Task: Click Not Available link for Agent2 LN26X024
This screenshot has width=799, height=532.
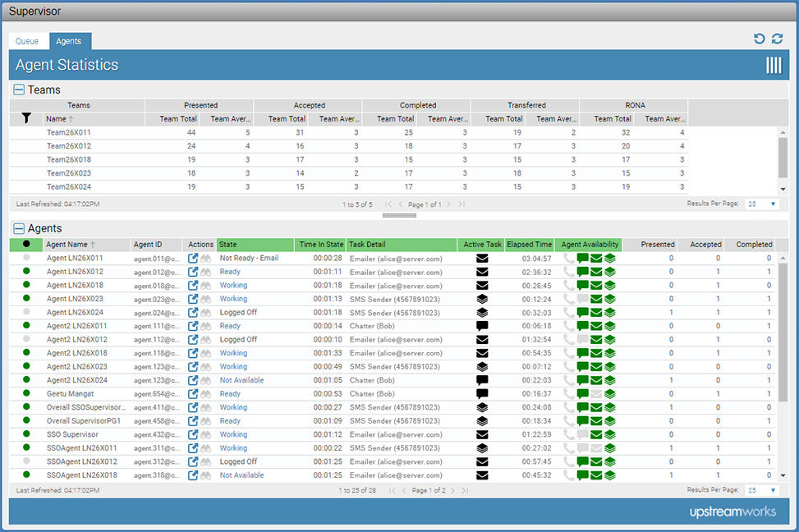Action: point(241,380)
